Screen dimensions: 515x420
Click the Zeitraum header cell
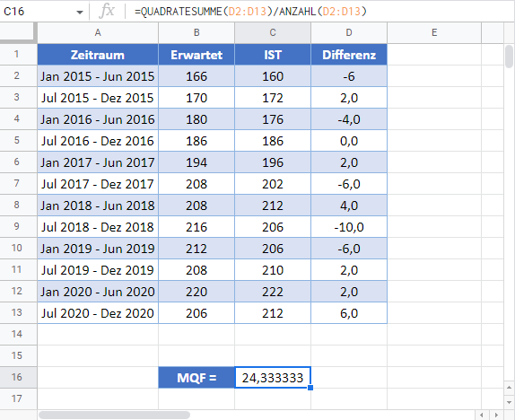point(98,55)
